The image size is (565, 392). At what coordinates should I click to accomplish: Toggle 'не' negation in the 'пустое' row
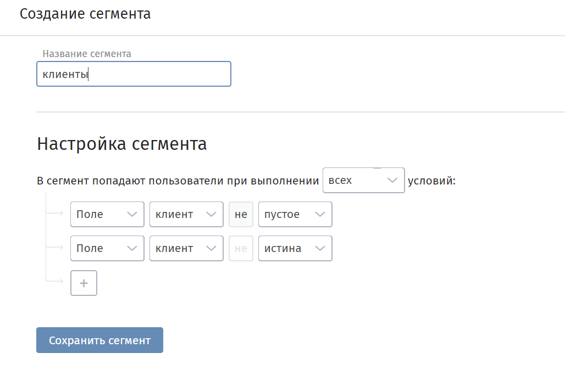click(x=241, y=214)
